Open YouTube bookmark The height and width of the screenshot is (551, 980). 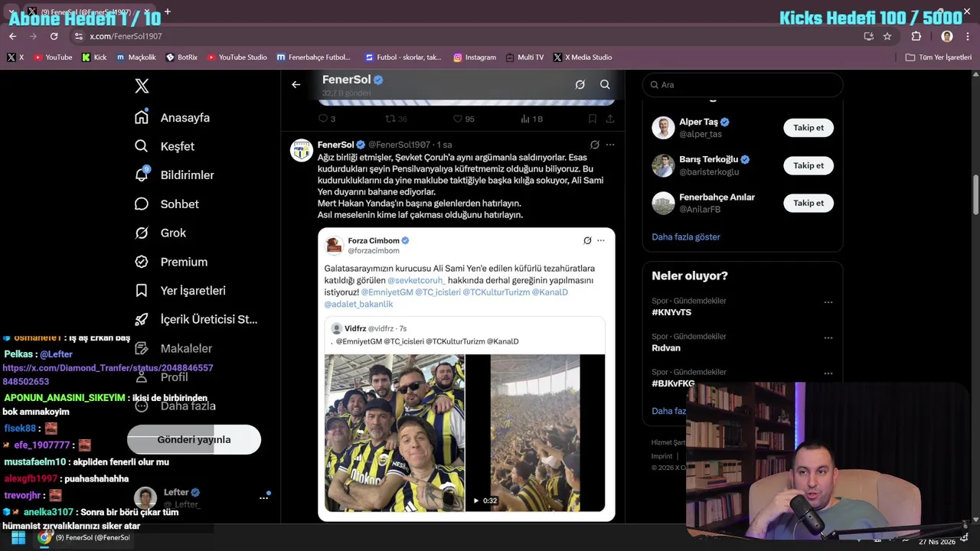(53, 57)
